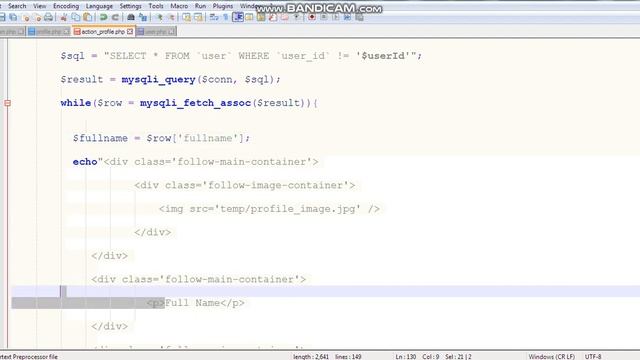Click the Close All toolbar icon
This screenshot has width=640, height=360.
pyautogui.click(x=38, y=17)
